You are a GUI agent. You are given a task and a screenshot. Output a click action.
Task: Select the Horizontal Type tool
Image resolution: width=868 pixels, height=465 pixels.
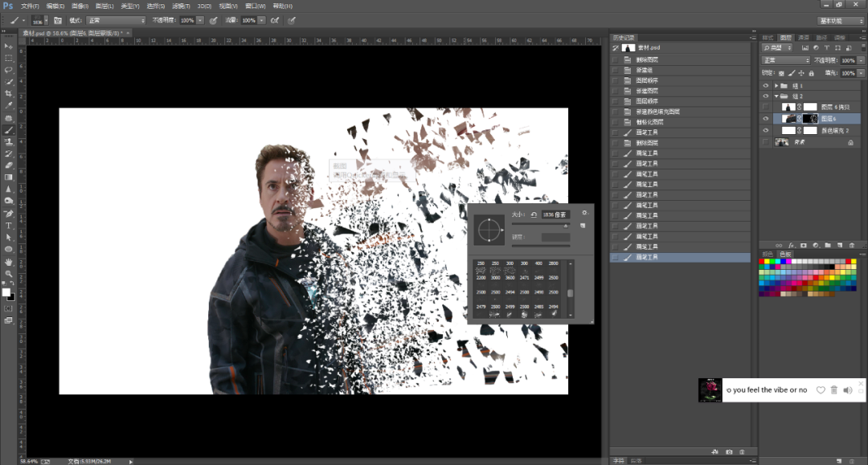[x=8, y=226]
